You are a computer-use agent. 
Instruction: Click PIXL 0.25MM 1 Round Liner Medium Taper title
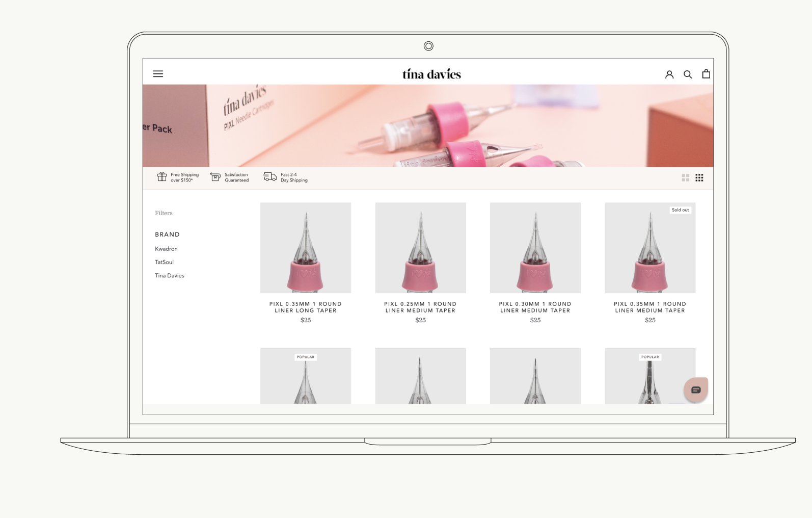(x=420, y=307)
